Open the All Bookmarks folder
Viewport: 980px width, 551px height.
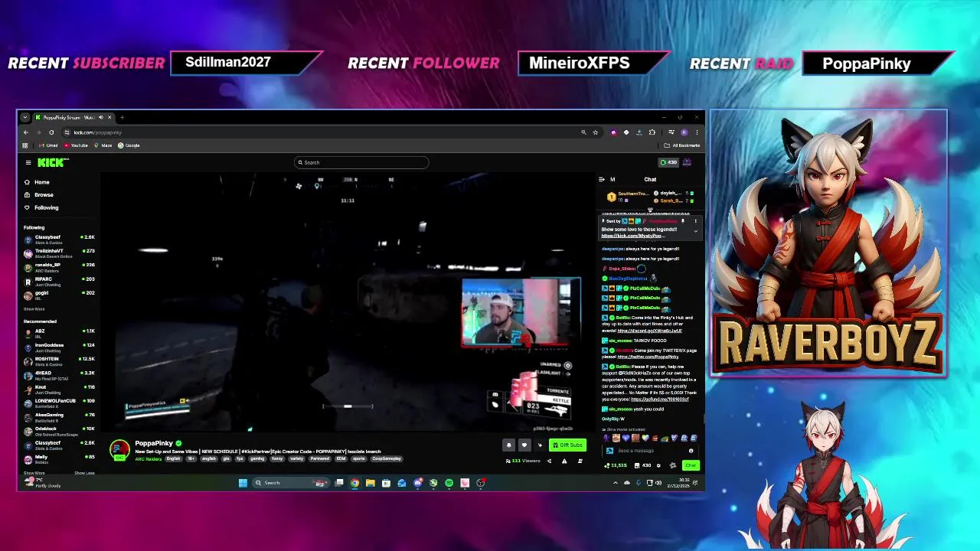pyautogui.click(x=683, y=145)
